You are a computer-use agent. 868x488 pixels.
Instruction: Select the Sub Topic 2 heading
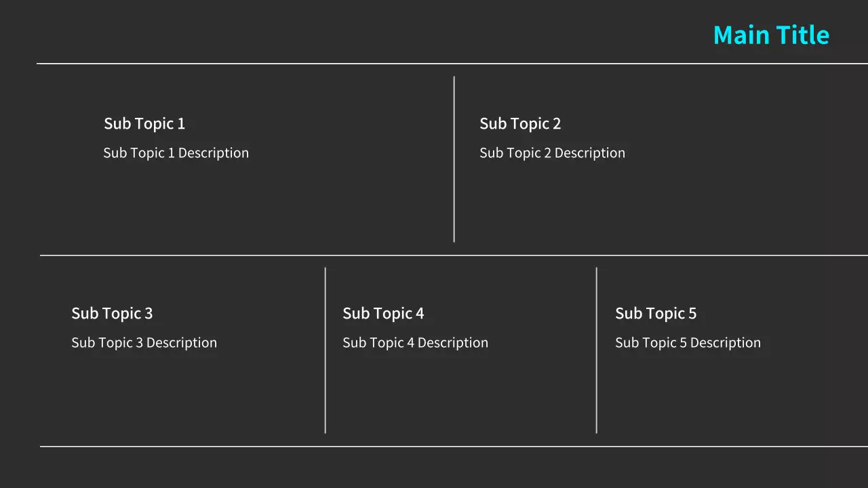(x=520, y=123)
